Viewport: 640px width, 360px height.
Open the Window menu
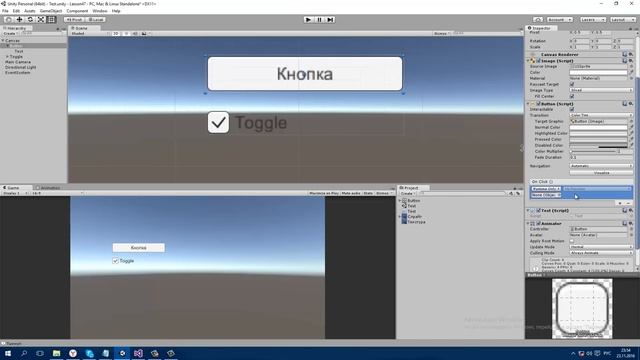(x=100, y=11)
